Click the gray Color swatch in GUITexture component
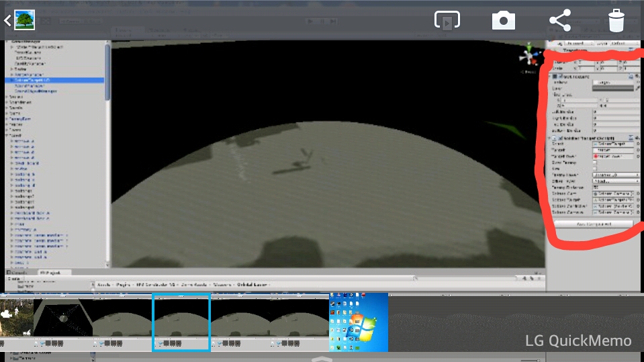The width and height of the screenshot is (644, 362). 613,89
